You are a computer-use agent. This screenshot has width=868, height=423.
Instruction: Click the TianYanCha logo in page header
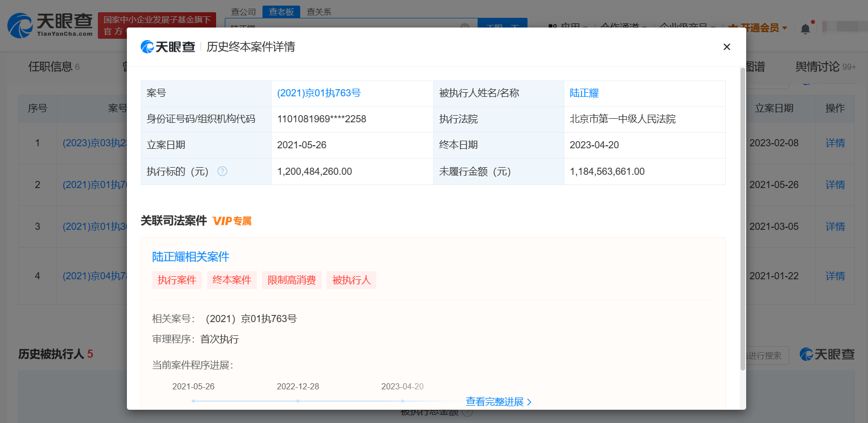pyautogui.click(x=50, y=24)
